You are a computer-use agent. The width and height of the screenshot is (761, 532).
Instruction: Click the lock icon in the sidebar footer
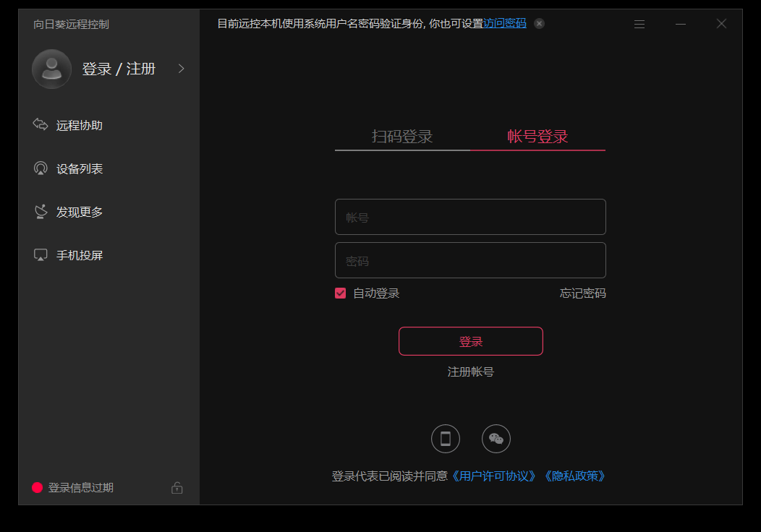coord(177,487)
